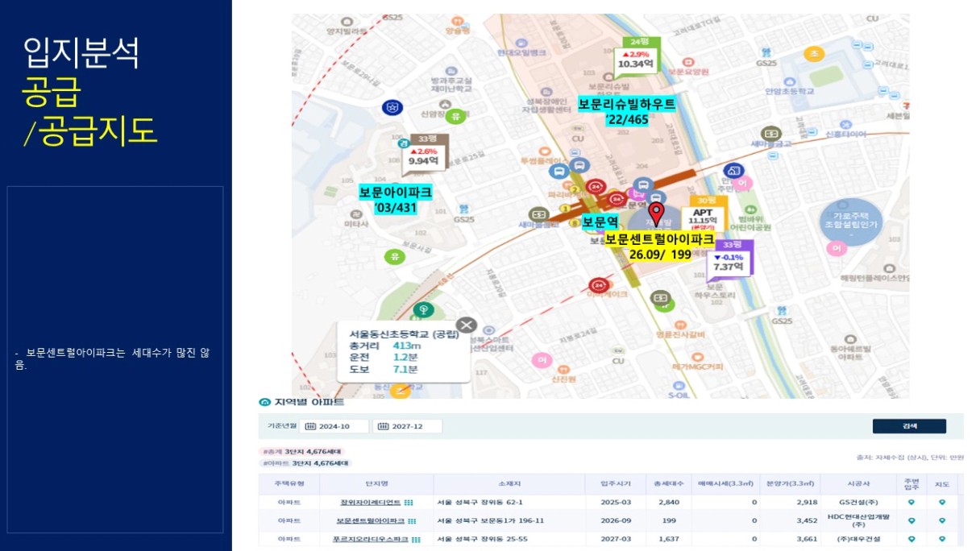Click 주변입주 pin for 장위자이레디언트 row
Screen dimensions: 980x551
(x=911, y=502)
